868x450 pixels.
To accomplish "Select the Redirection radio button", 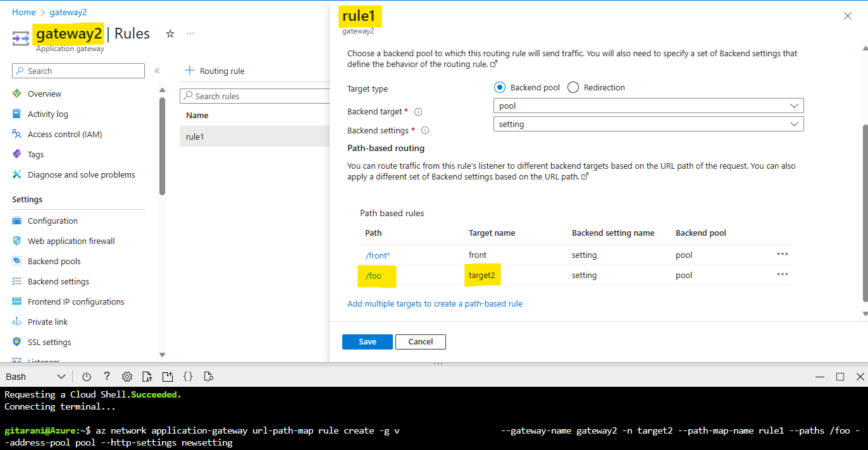I will [573, 88].
